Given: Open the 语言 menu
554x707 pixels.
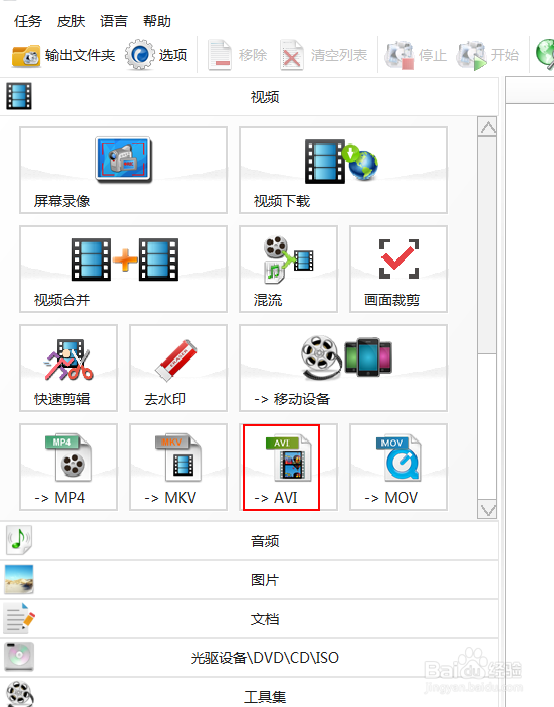Looking at the screenshot, I should [114, 21].
